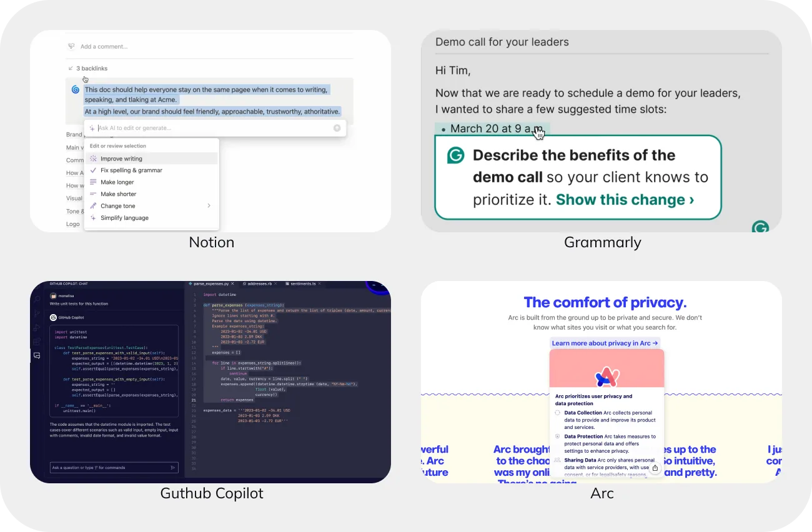812x532 pixels.
Task: Click the Grammarly badge at the email's bottom corner
Action: tap(760, 227)
